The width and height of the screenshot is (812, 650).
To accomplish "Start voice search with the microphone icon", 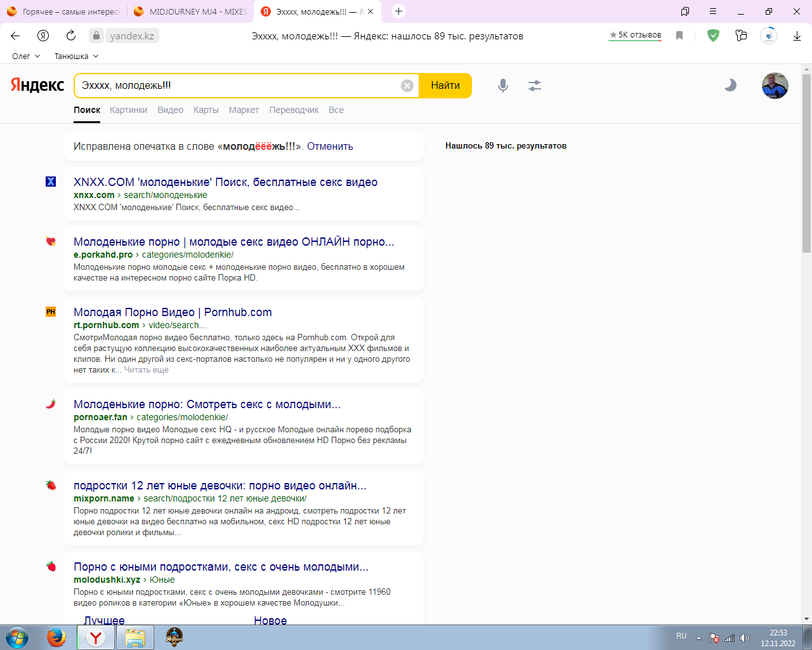I will pyautogui.click(x=503, y=86).
